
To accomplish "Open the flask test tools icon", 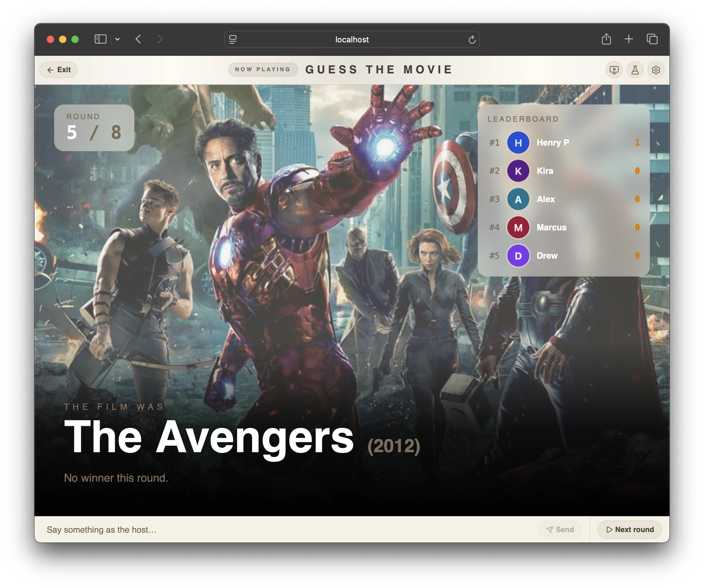I will point(635,70).
